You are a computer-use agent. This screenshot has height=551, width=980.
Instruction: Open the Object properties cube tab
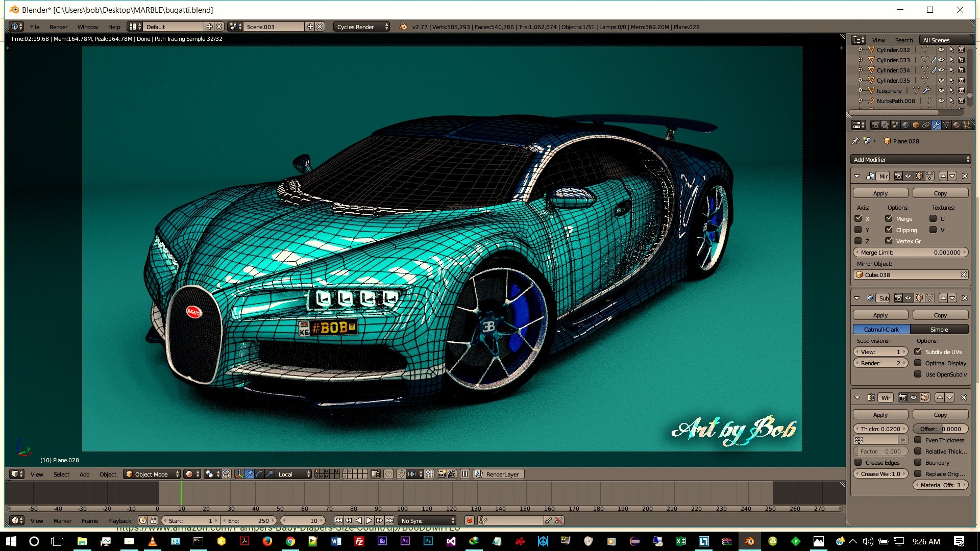[x=915, y=125]
